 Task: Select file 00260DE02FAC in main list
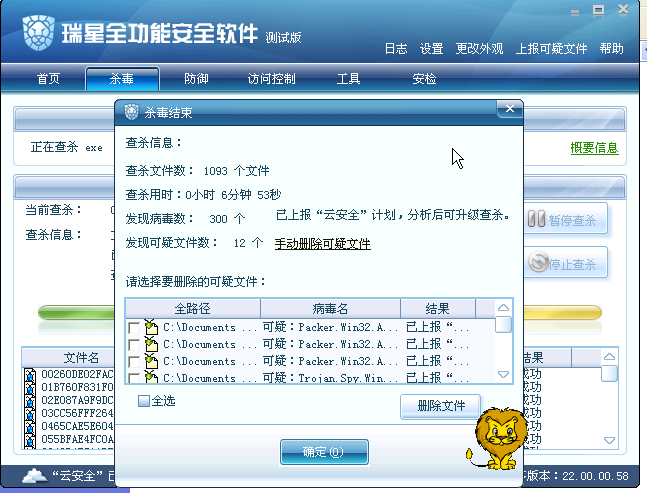[77, 374]
